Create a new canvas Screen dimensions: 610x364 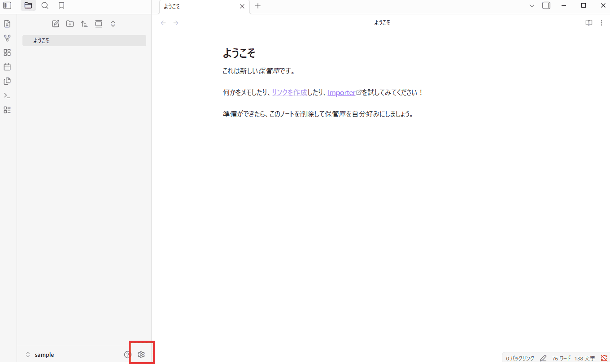tap(7, 52)
